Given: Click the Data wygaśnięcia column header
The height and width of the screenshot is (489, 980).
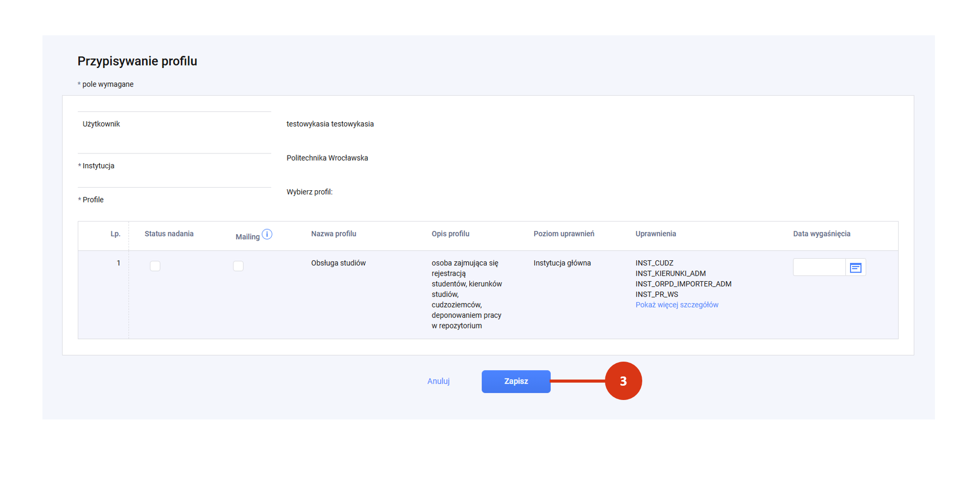Looking at the screenshot, I should click(x=821, y=234).
